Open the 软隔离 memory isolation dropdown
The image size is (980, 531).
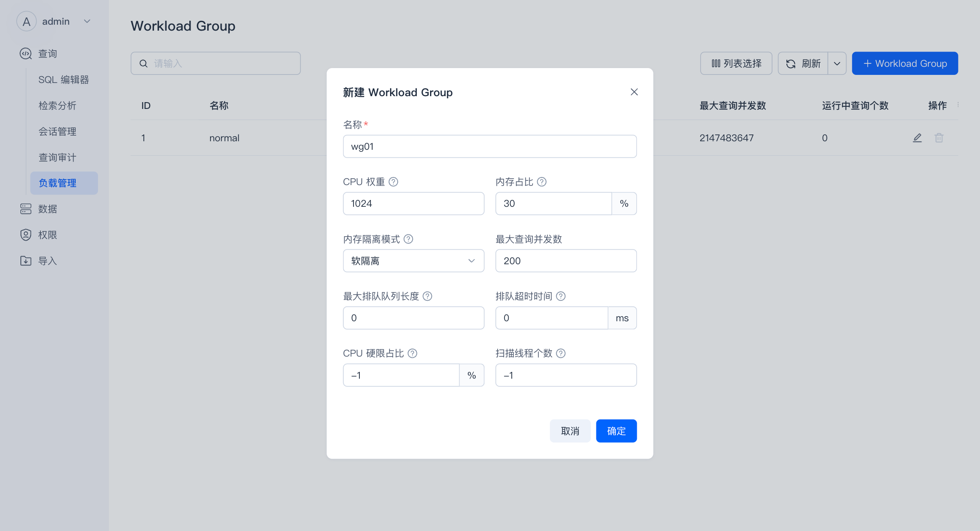(x=413, y=261)
